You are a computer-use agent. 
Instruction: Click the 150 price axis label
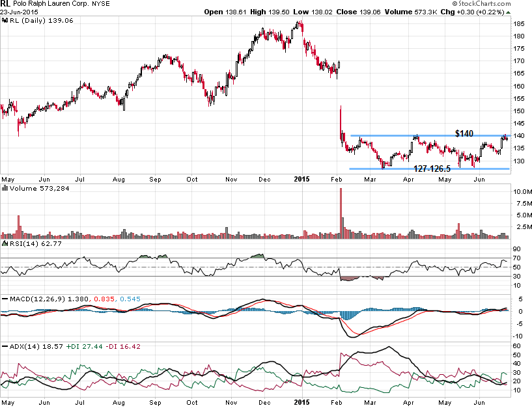point(519,111)
